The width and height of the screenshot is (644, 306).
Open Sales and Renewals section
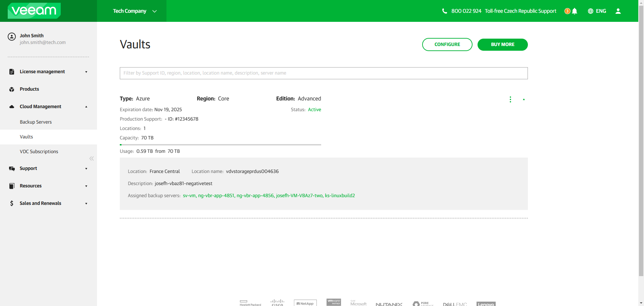[40, 203]
